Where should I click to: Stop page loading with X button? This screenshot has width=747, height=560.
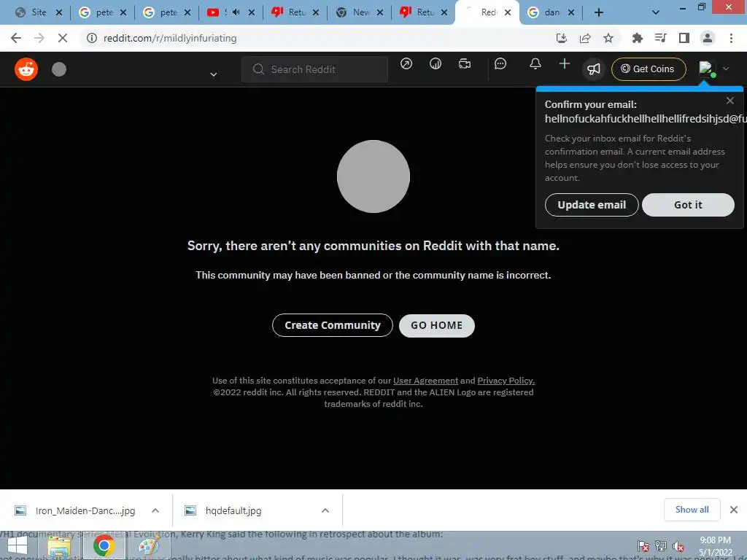(63, 38)
